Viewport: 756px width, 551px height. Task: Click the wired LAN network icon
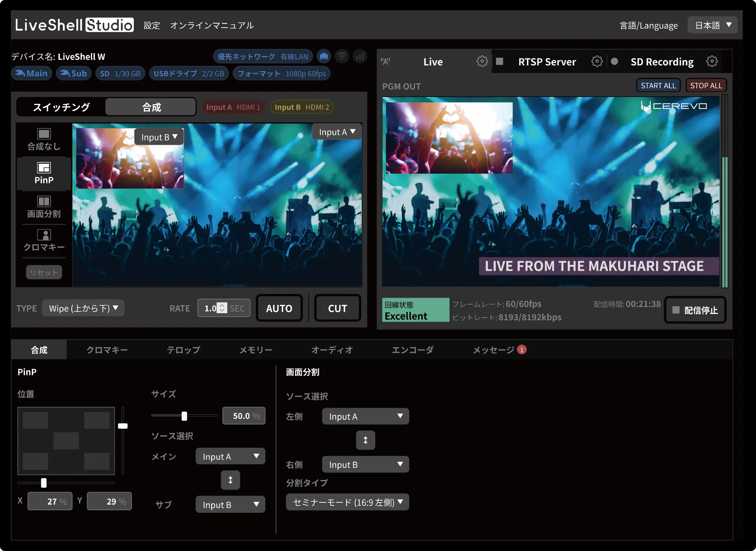point(324,56)
